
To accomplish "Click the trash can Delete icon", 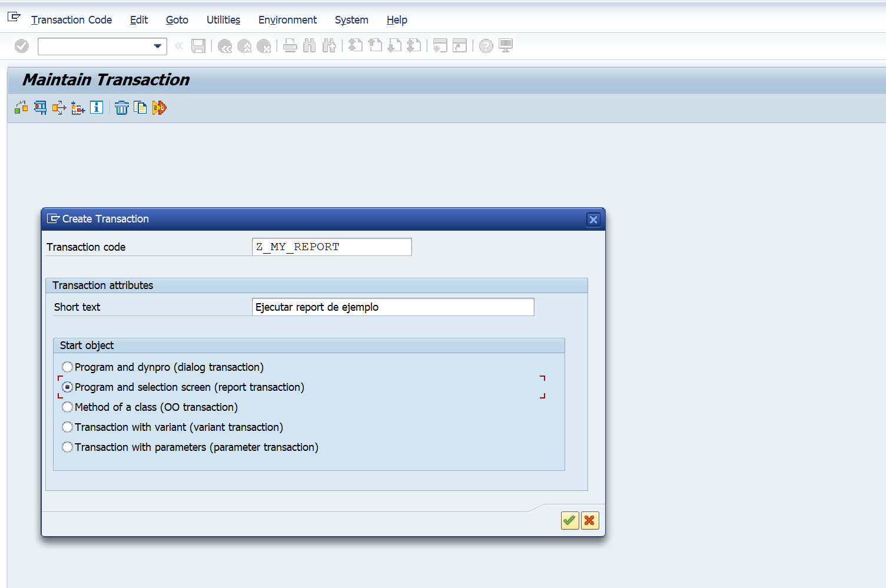I will (121, 108).
